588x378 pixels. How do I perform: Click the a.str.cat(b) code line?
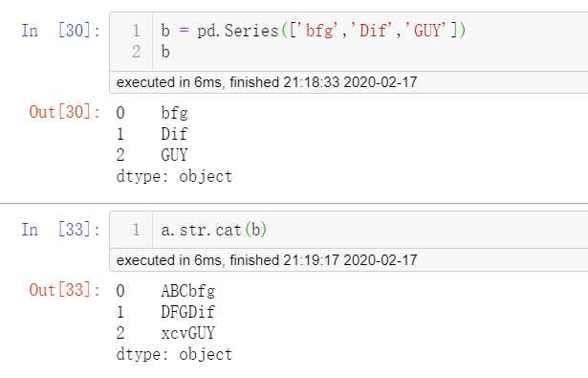coord(214,230)
